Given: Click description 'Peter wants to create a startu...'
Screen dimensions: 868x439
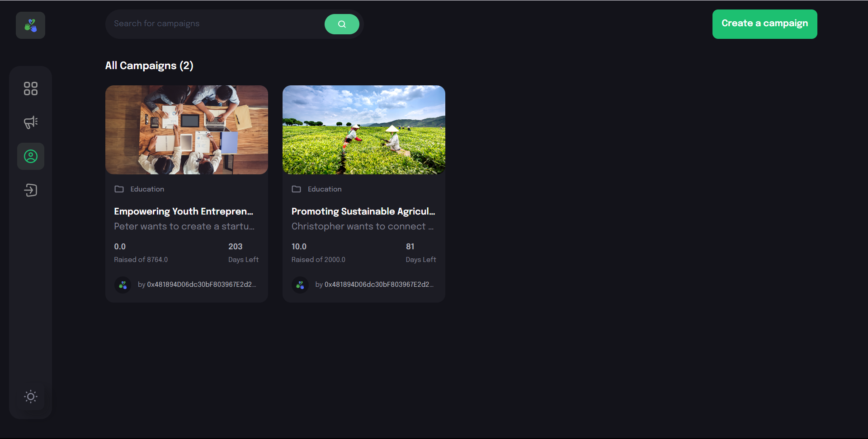Looking at the screenshot, I should tap(184, 226).
